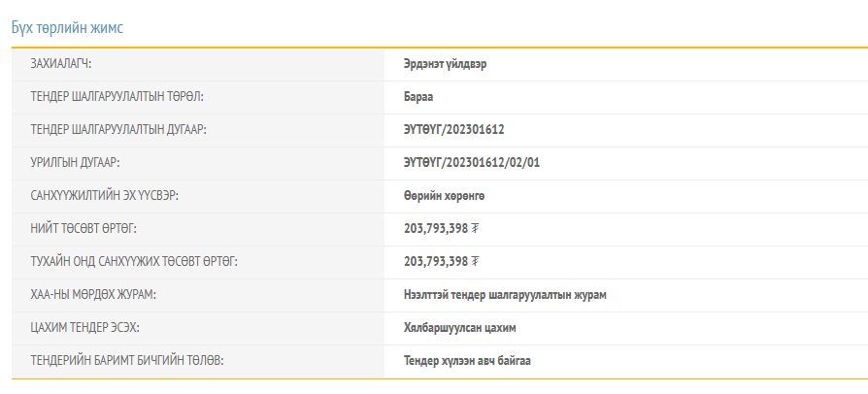Image resolution: width=868 pixels, height=394 pixels.
Task: Click the 'Бүх төрлийн жимс' heading
Action: 67,28
